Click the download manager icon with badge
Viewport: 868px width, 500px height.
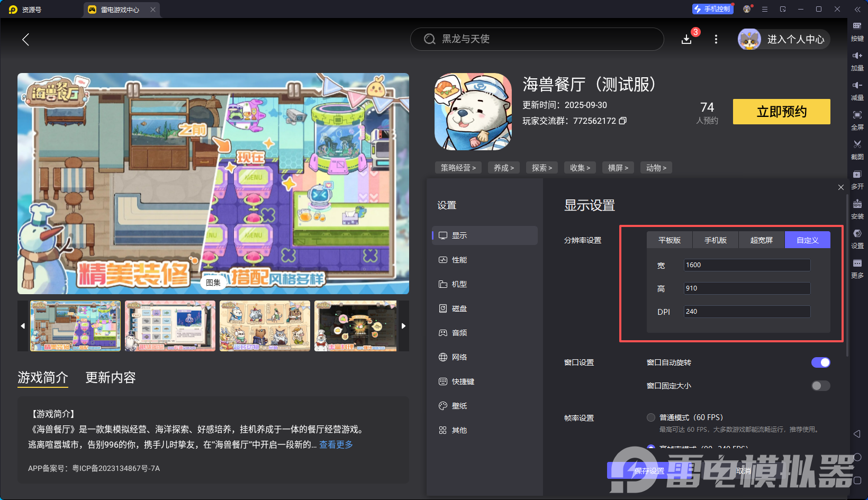click(x=686, y=39)
